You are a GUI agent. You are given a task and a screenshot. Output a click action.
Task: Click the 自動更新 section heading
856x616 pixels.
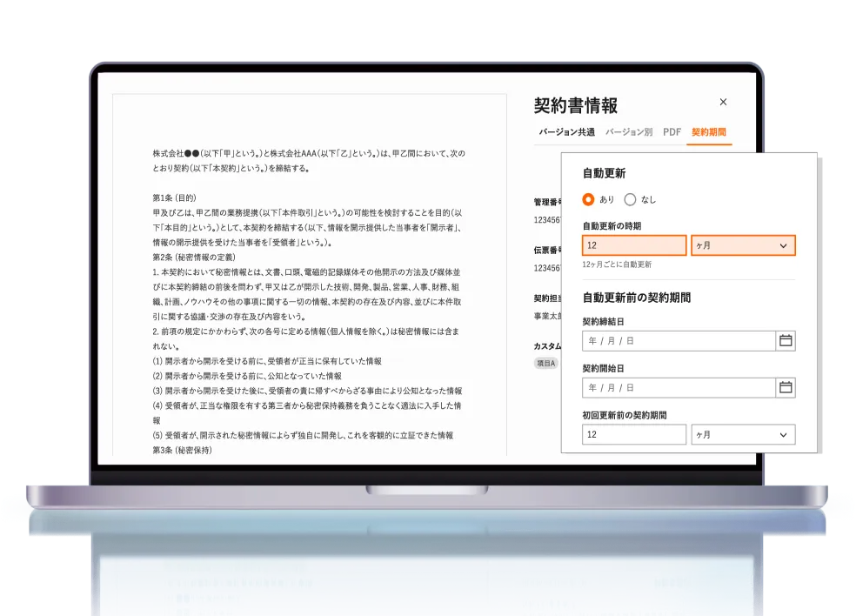tap(604, 173)
